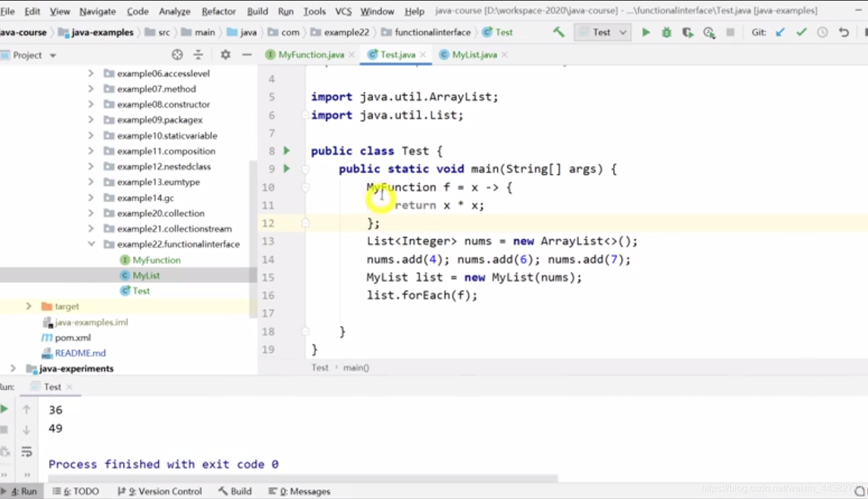Click the 4: Run tool window button
This screenshot has width=868, height=499.
coord(21,491)
